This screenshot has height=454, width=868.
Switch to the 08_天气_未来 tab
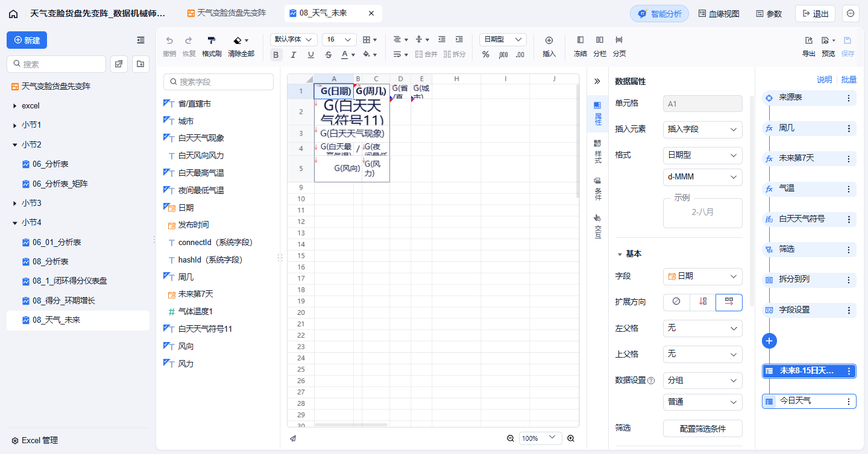tap(332, 13)
